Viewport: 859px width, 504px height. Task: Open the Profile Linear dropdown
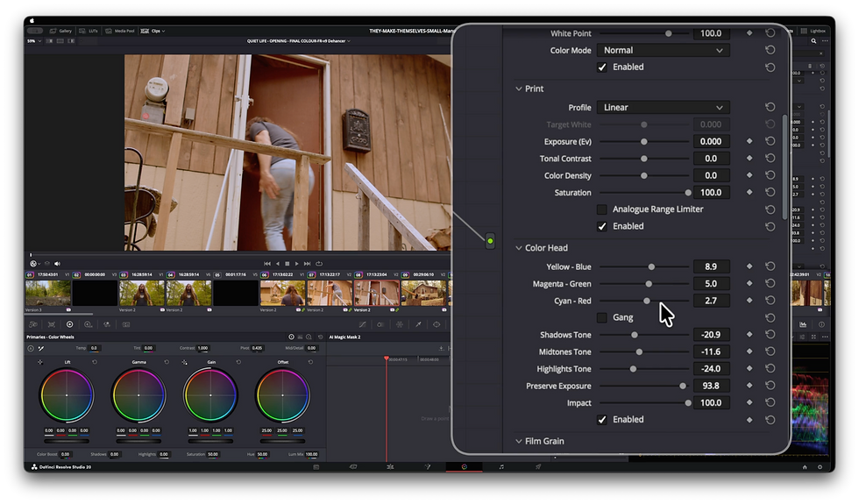click(663, 107)
